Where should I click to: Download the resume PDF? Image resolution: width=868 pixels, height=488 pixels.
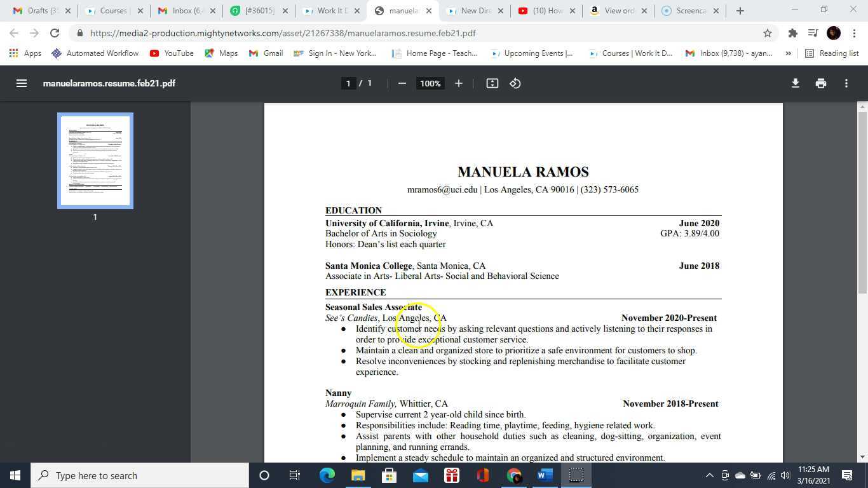[795, 83]
